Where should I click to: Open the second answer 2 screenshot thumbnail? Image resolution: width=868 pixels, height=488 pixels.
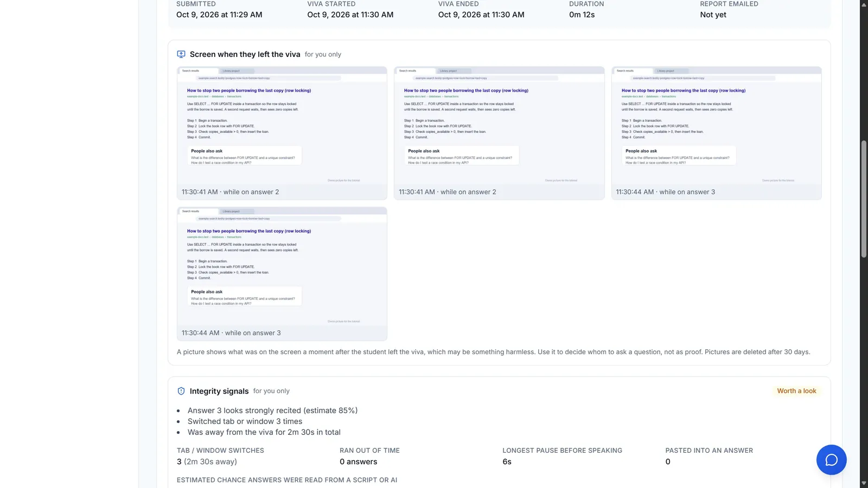(x=499, y=133)
